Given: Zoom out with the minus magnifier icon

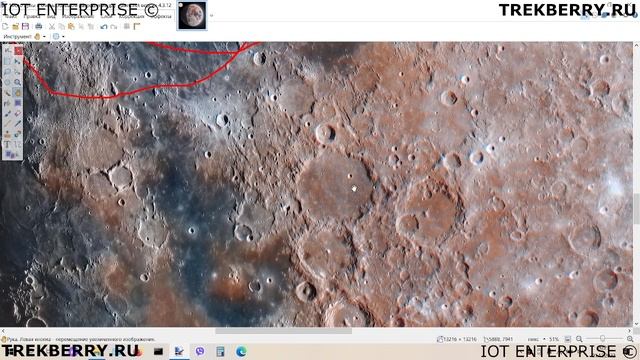Looking at the screenshot, I should [579, 339].
